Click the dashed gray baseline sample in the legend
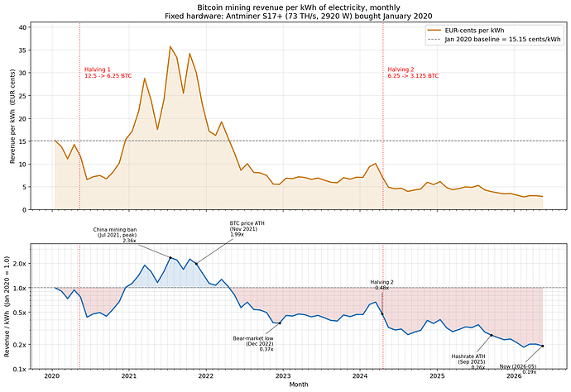Viewport: 571px width, 392px height. click(434, 39)
